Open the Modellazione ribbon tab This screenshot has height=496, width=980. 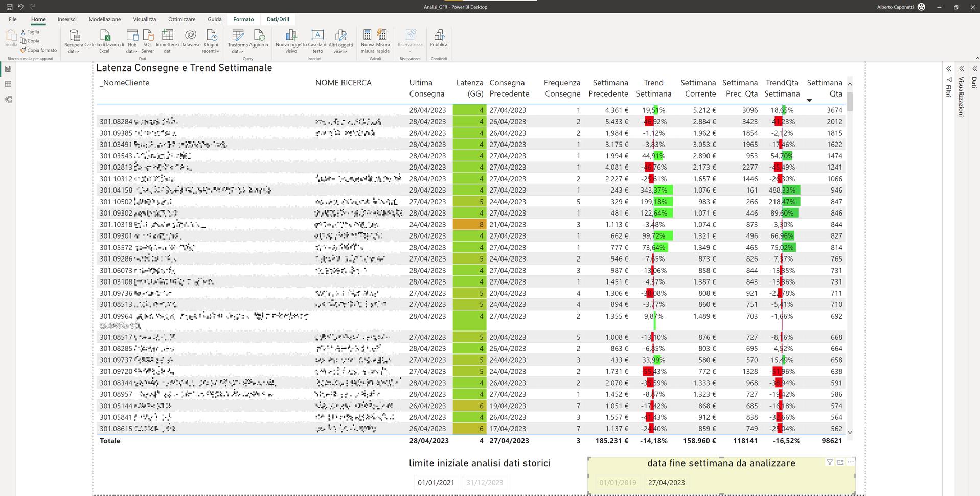[105, 19]
